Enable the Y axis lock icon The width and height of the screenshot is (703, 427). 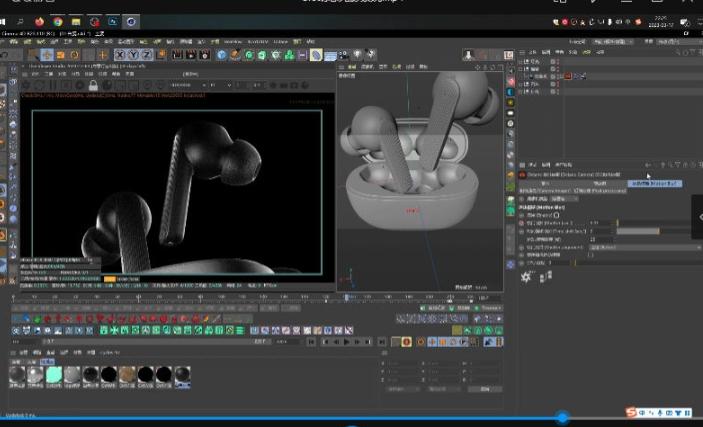tap(134, 55)
